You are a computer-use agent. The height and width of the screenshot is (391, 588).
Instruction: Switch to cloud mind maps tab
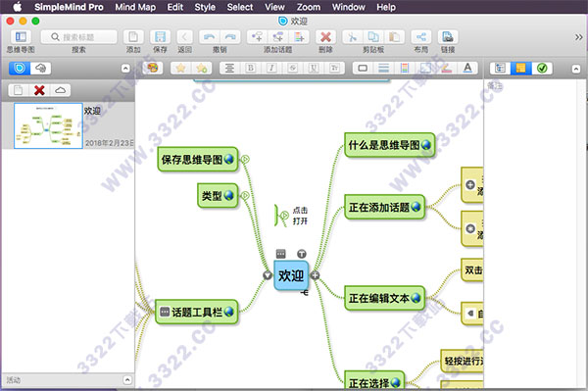click(40, 68)
